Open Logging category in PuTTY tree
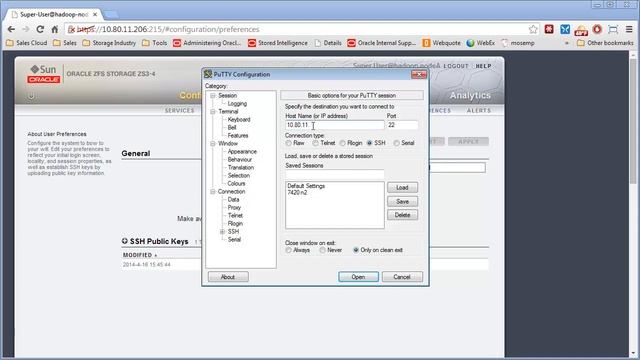The width and height of the screenshot is (640, 360). [x=237, y=104]
